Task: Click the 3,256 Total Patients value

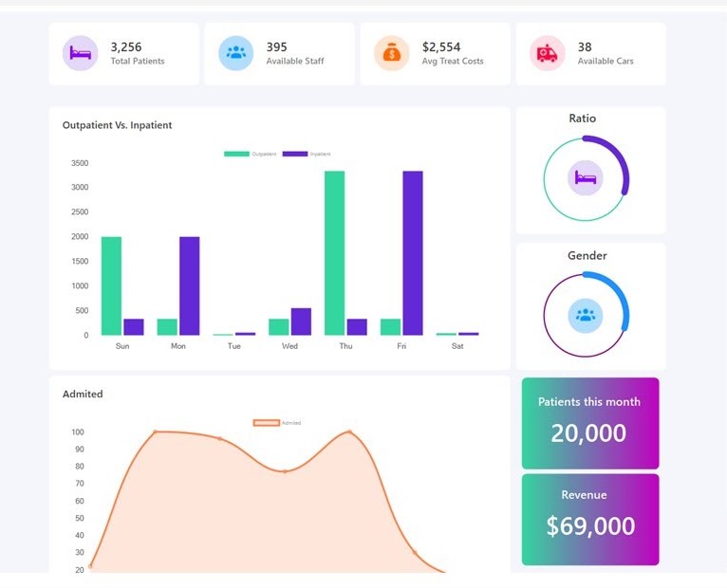Action: [x=126, y=46]
